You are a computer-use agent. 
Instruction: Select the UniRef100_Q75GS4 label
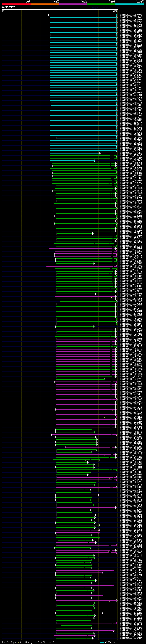coord(131,95)
